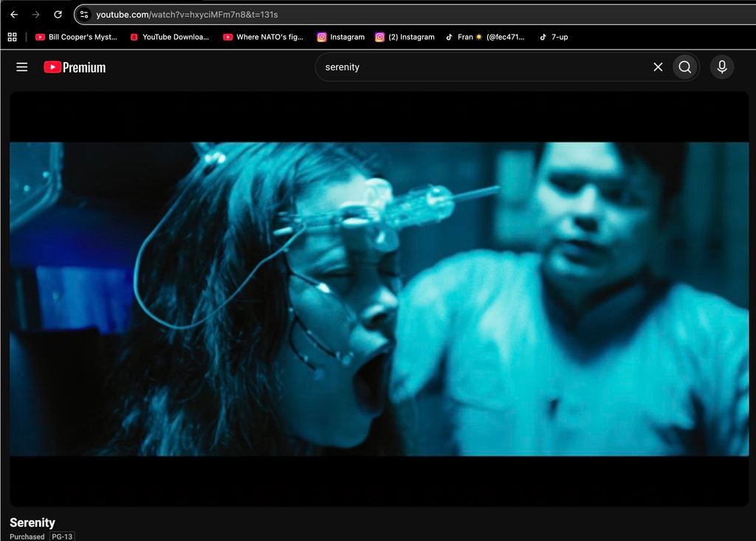Viewport: 756px width, 541px height.
Task: Go back using the browser back arrow
Action: tap(14, 15)
